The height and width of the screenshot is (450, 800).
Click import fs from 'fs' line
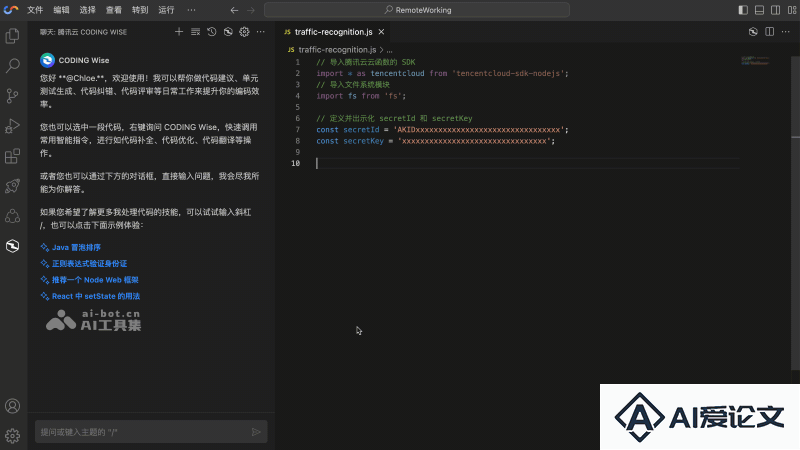(361, 96)
